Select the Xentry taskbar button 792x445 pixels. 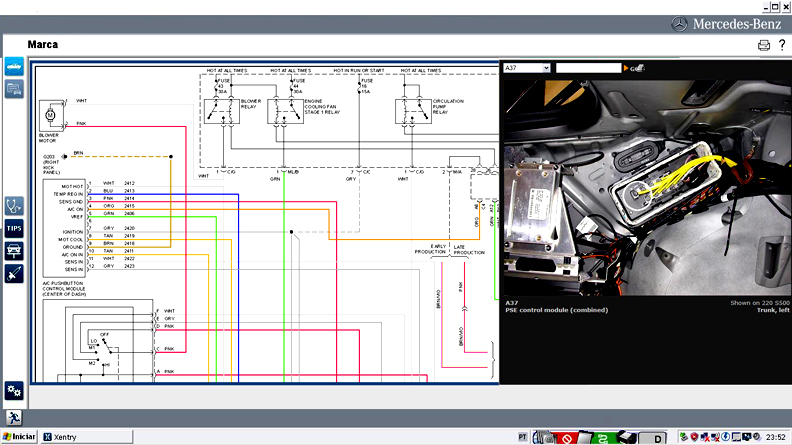(x=87, y=437)
